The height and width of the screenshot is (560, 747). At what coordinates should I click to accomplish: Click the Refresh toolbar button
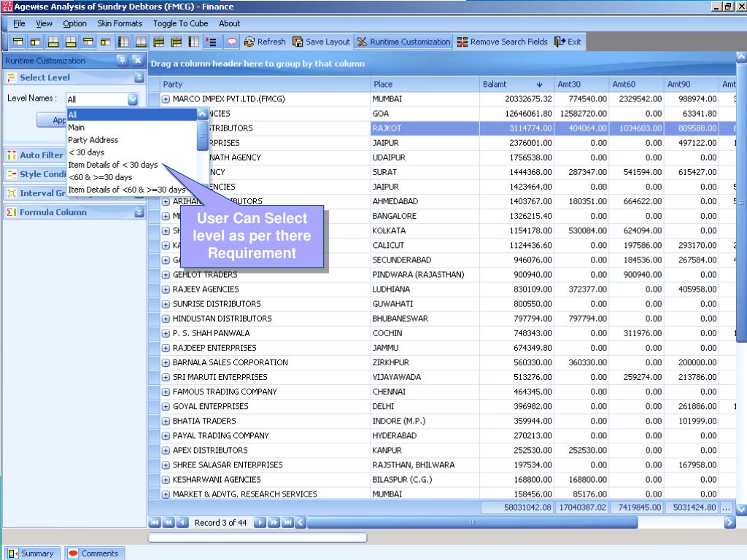coord(265,42)
